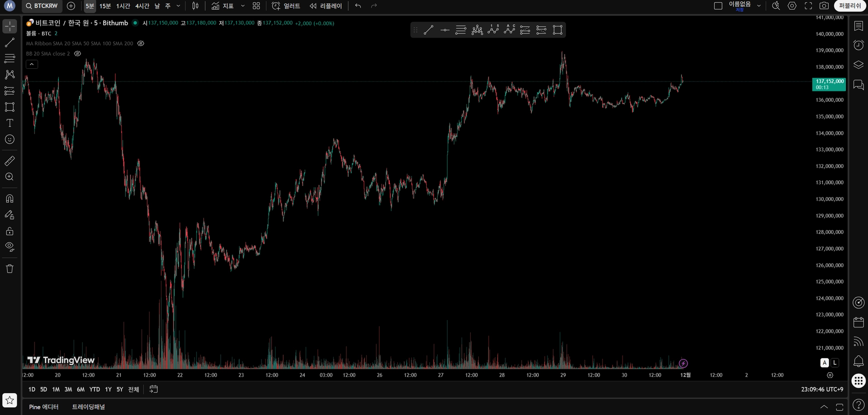The height and width of the screenshot is (415, 868).
Task: Pick the head and shoulders pattern tool
Action: [477, 30]
